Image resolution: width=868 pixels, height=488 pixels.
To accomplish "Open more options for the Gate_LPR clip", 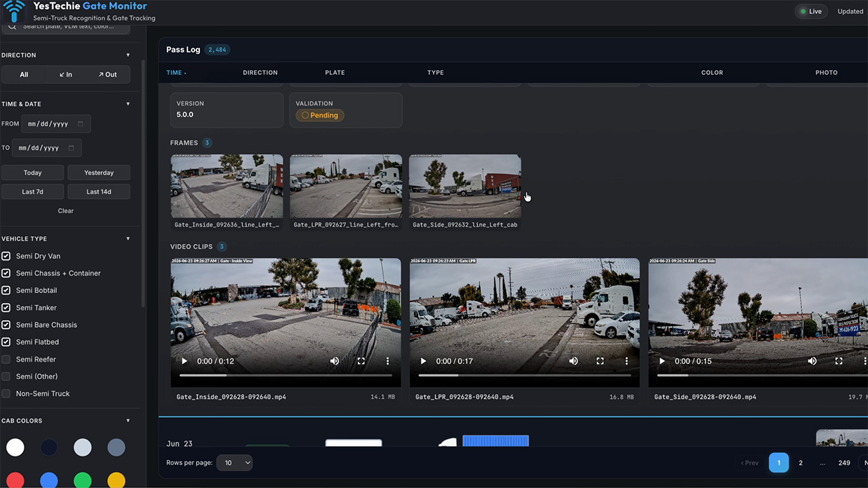I will coord(627,361).
